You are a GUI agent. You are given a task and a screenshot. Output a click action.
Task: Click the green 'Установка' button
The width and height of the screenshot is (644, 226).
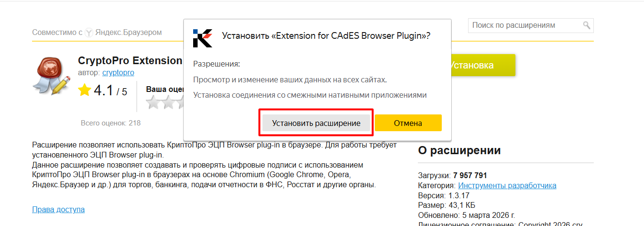[x=483, y=65]
